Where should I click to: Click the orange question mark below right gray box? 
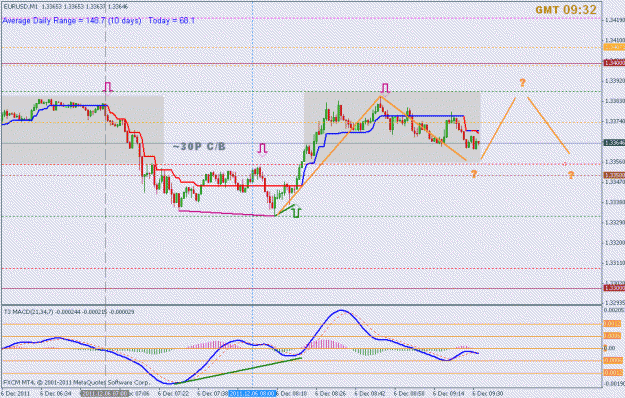[474, 174]
